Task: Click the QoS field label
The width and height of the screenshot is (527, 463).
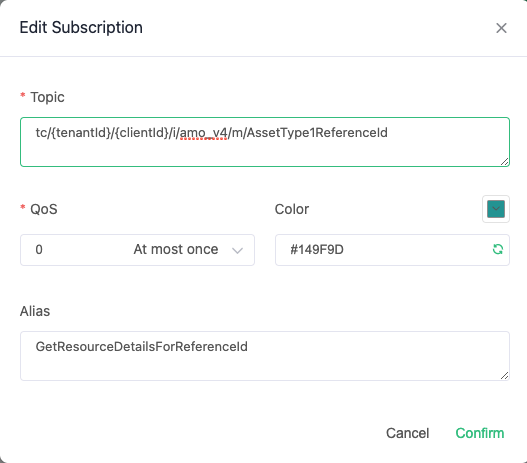Action: tap(44, 209)
